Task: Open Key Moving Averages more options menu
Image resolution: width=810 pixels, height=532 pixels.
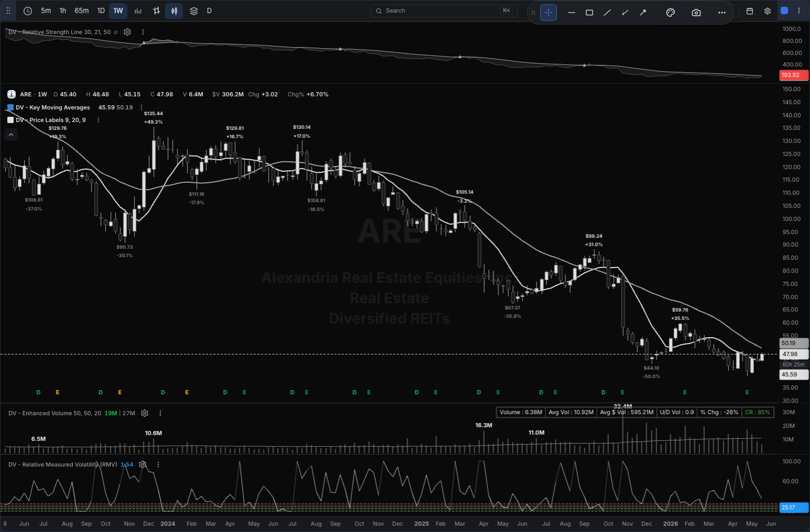Action: coord(141,107)
